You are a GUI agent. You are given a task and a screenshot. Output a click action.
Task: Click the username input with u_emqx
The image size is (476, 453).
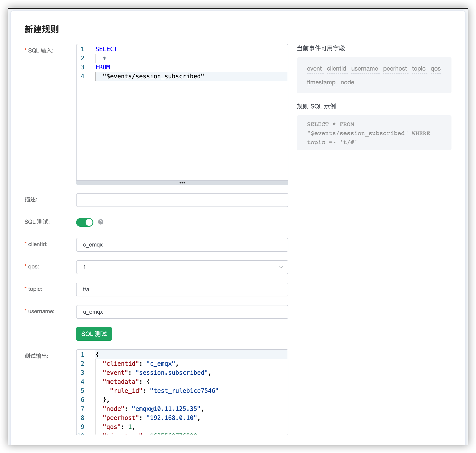pyautogui.click(x=182, y=312)
